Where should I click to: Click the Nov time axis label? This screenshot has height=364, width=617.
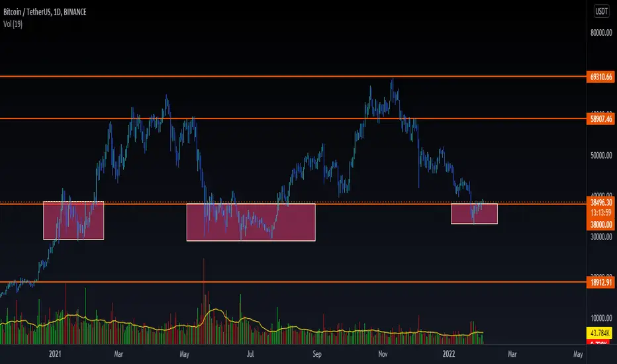pyautogui.click(x=383, y=354)
